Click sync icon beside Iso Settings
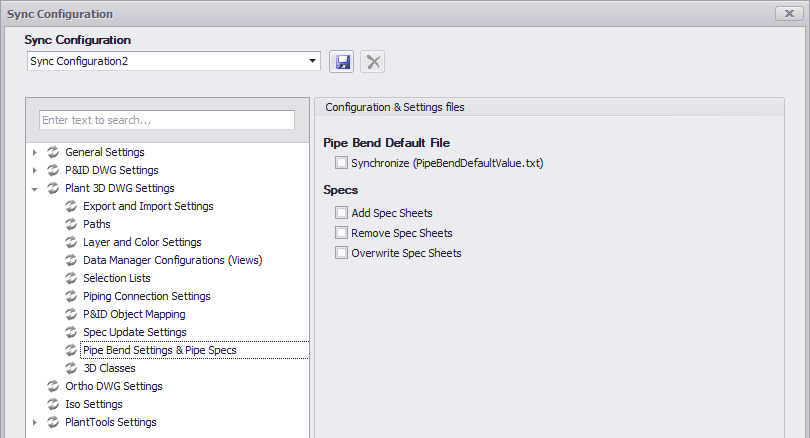The height and width of the screenshot is (438, 810). (x=53, y=404)
